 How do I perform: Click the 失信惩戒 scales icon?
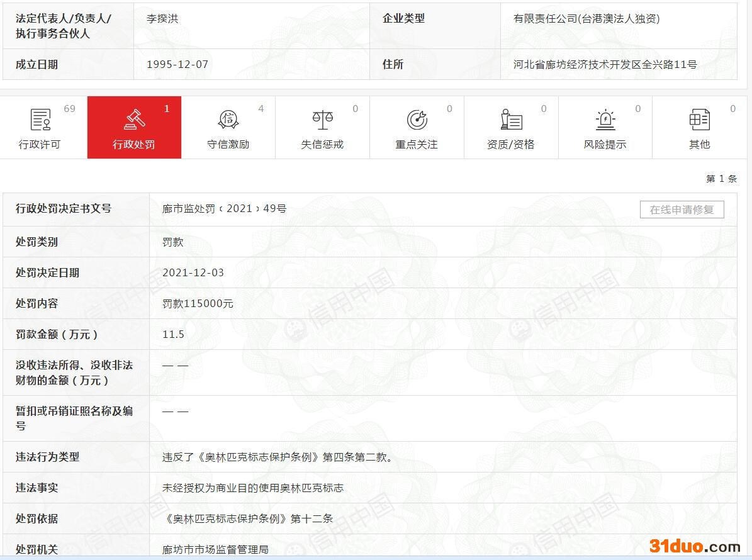(x=322, y=119)
